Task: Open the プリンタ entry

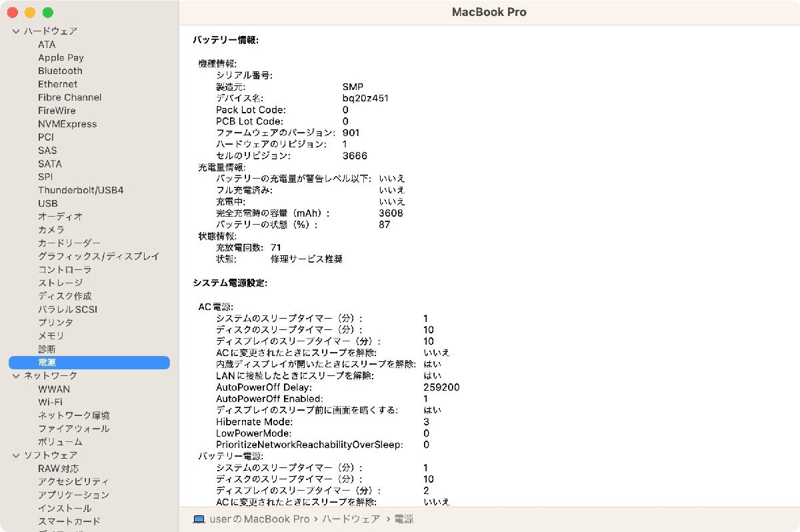Action: point(55,323)
